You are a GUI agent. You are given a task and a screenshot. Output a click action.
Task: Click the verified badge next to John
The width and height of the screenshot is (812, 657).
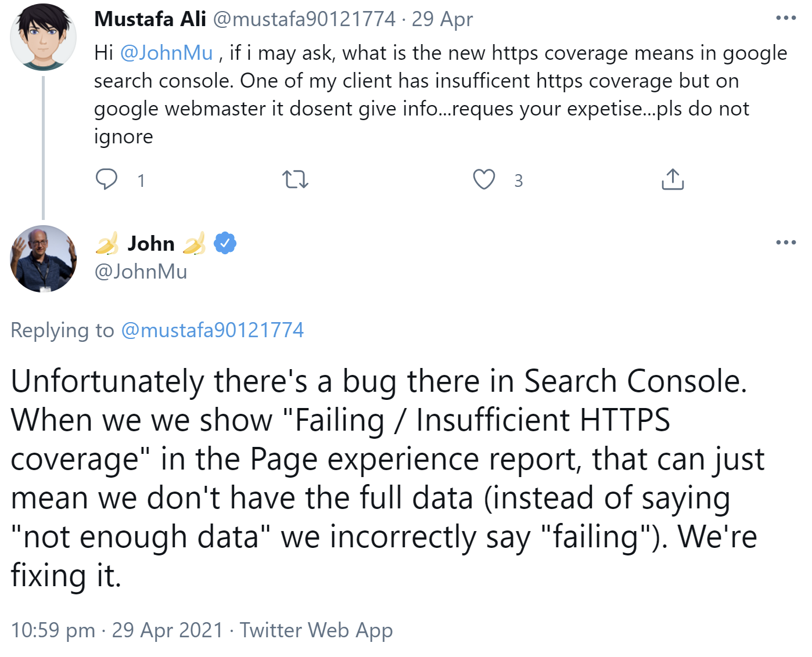pos(225,243)
